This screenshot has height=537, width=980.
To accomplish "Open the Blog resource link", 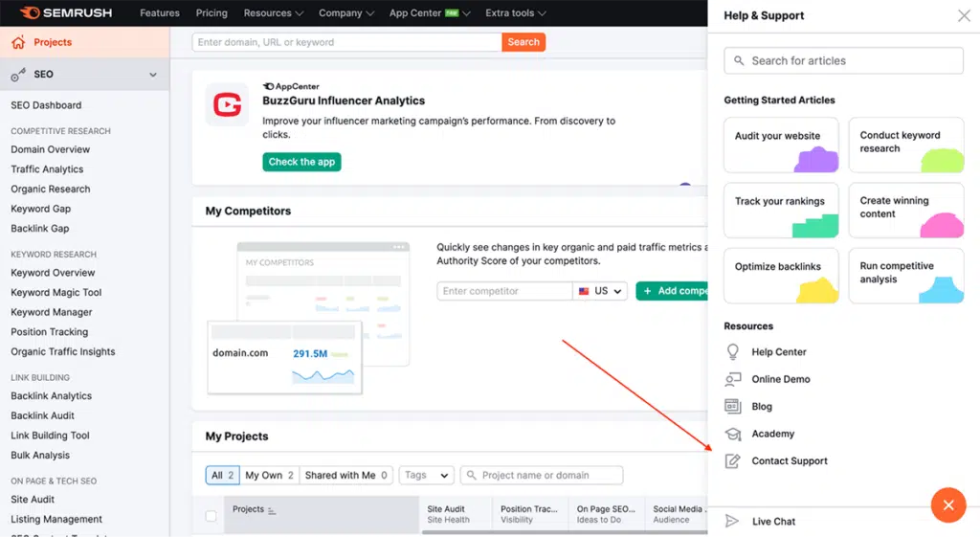I will pyautogui.click(x=761, y=407).
